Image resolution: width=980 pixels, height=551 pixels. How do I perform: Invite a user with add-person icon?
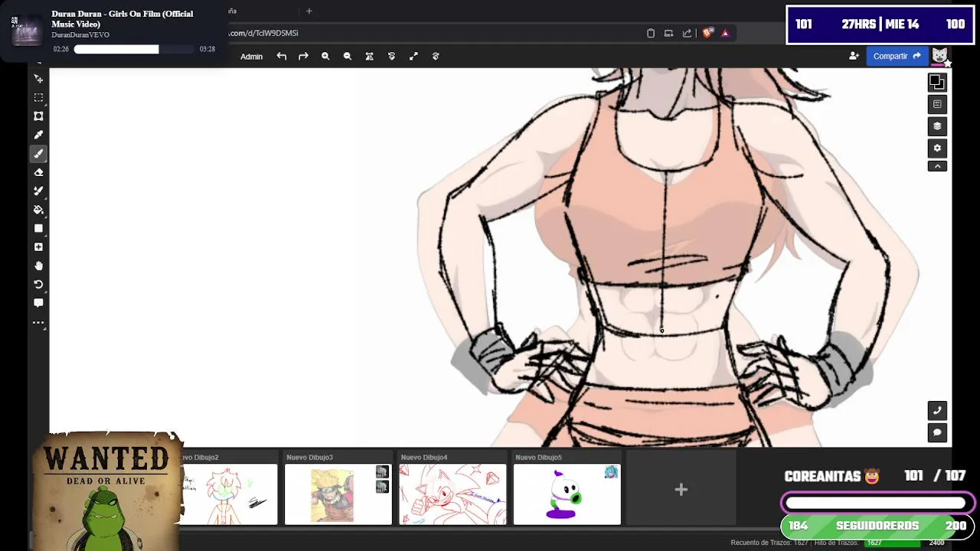click(x=854, y=56)
